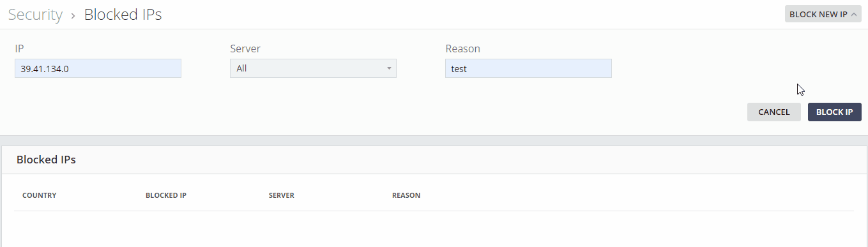Click the Server dropdown arrow icon
The width and height of the screenshot is (868, 247).
388,68
